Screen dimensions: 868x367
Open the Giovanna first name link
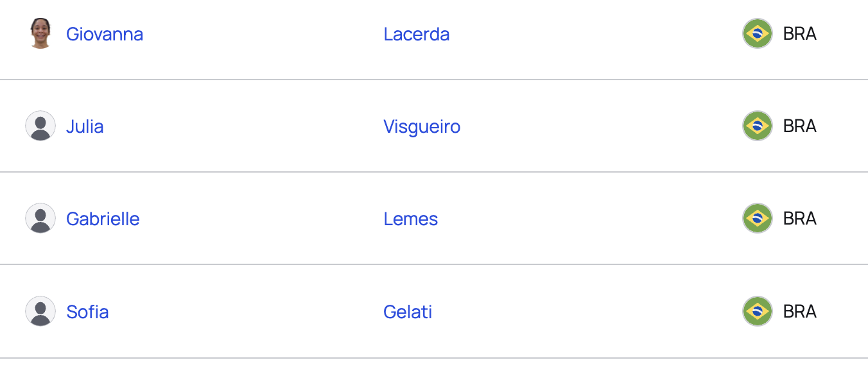click(x=105, y=33)
